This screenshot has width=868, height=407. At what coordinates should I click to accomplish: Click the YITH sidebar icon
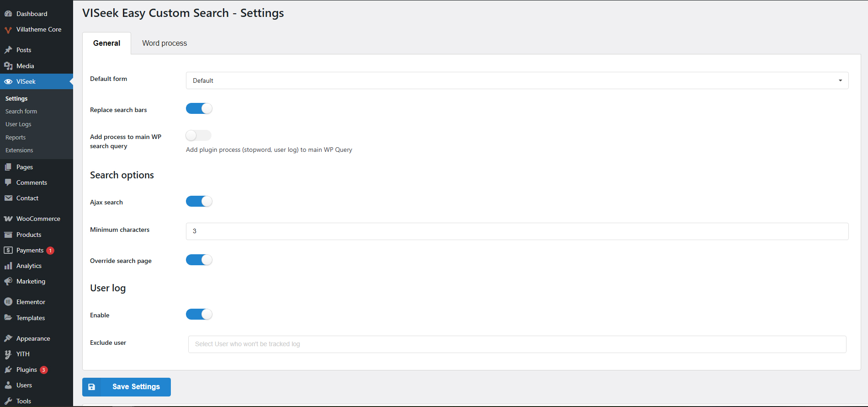(8, 354)
